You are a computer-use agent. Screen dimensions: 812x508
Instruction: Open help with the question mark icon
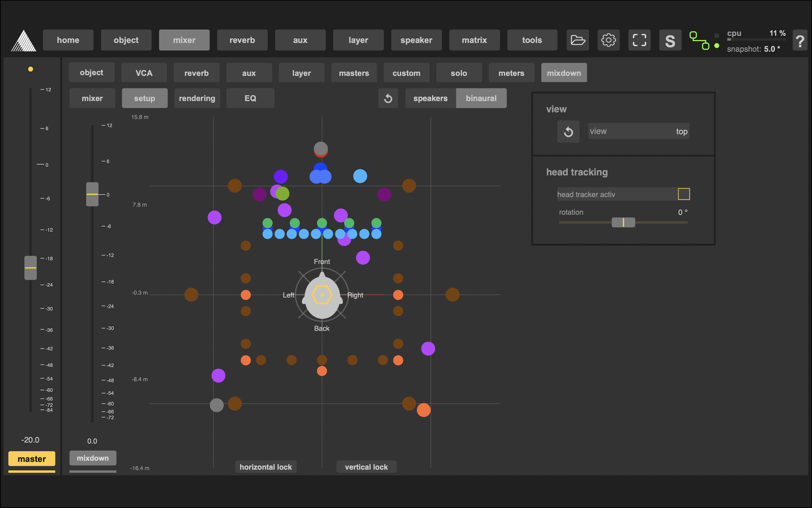pyautogui.click(x=800, y=41)
